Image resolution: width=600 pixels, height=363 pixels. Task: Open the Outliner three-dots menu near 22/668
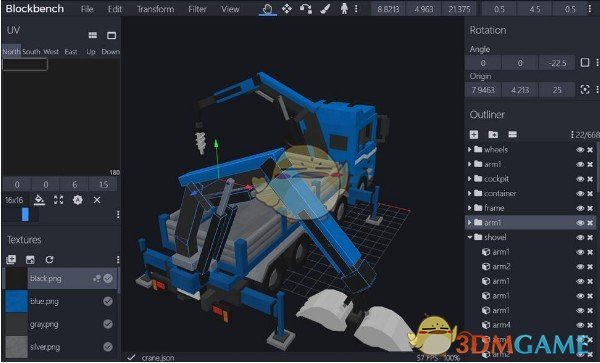click(572, 134)
